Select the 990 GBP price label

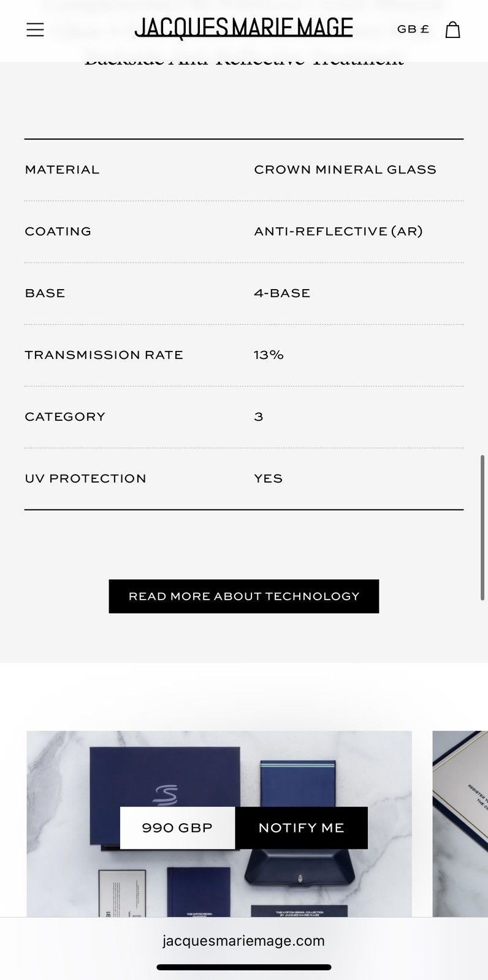177,827
